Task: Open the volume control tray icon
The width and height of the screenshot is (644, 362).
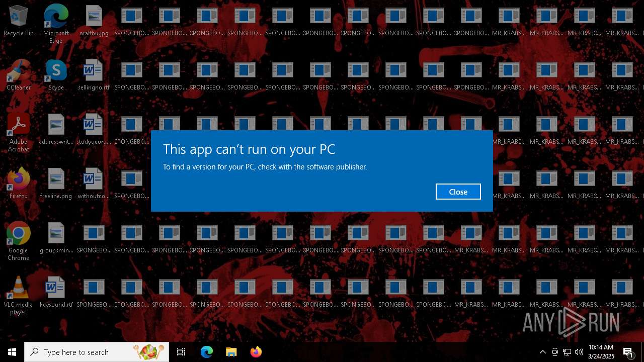Action: coord(579,352)
